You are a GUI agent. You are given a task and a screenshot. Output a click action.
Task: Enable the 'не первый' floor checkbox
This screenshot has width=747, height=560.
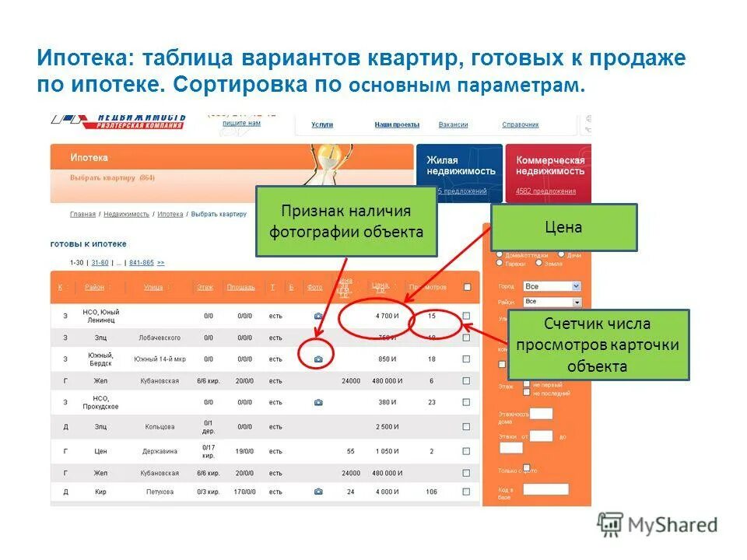526,383
